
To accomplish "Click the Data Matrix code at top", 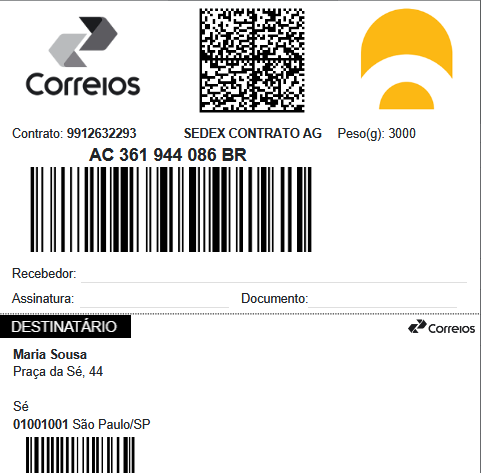I will click(252, 60).
